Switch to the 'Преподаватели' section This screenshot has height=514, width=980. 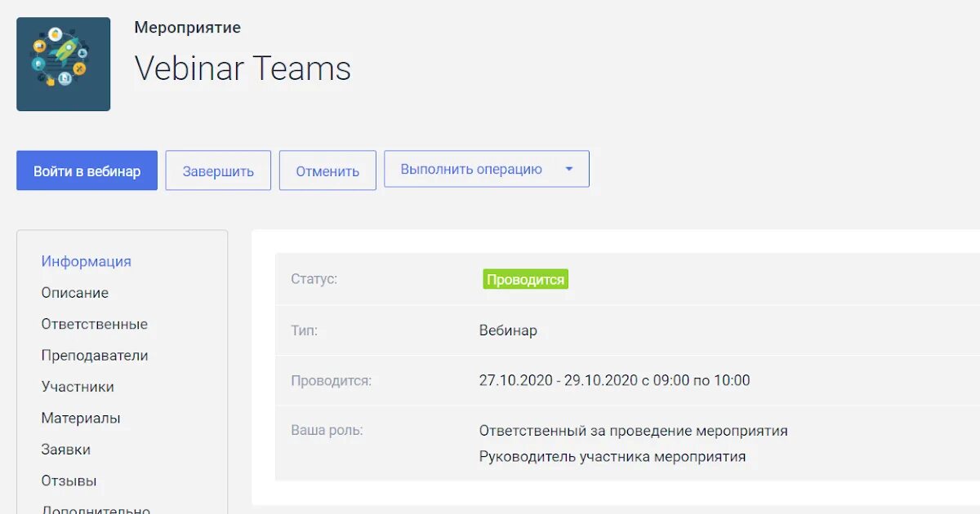tap(95, 356)
